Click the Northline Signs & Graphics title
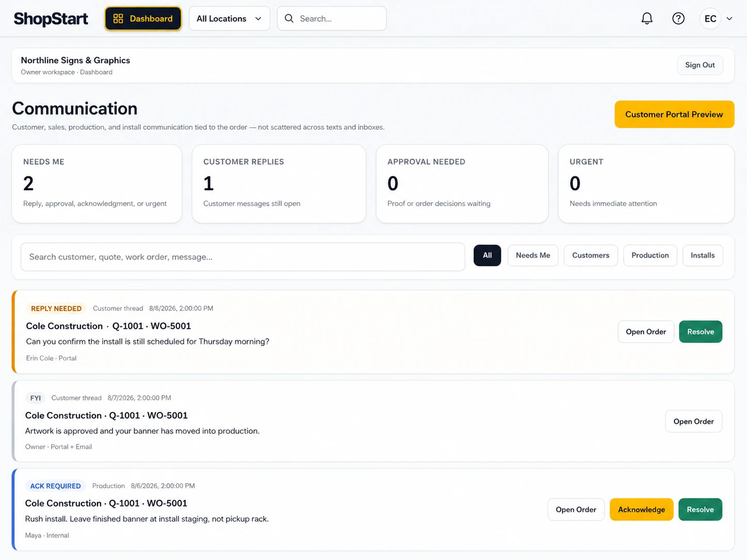This screenshot has width=747, height=560. [x=75, y=60]
